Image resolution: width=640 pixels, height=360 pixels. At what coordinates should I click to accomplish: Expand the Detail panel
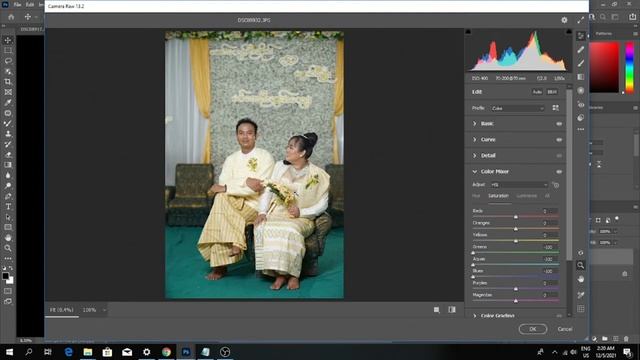click(x=474, y=156)
